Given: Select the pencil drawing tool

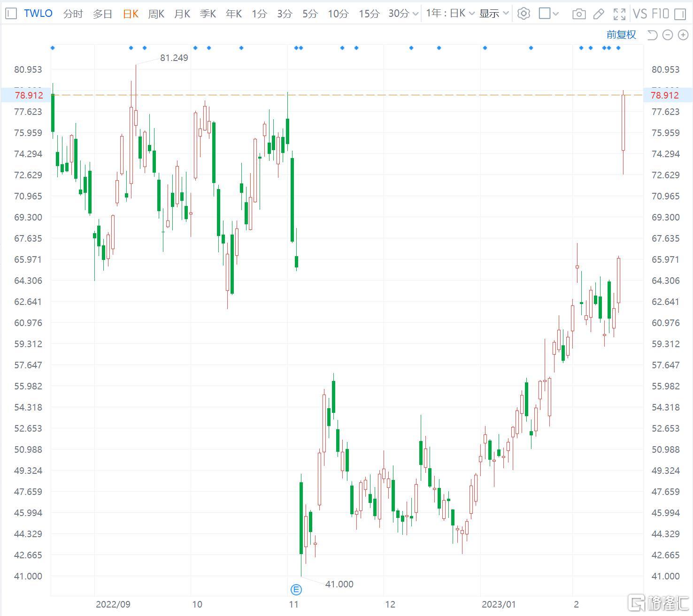Looking at the screenshot, I should [599, 14].
